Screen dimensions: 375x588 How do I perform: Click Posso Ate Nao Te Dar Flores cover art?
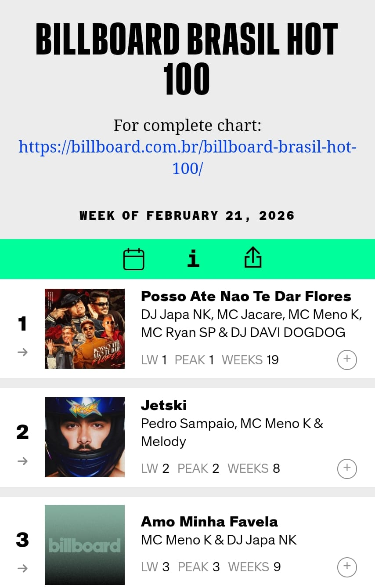(x=85, y=328)
